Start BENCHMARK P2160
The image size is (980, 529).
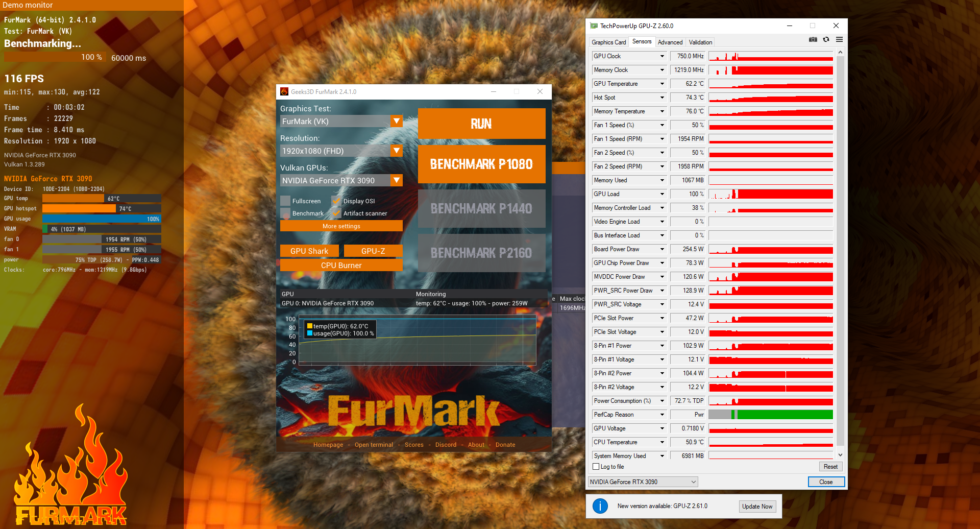[x=481, y=253]
